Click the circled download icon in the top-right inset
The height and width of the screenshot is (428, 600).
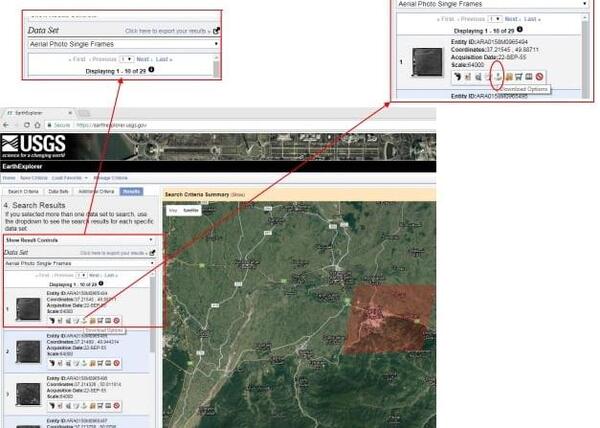coord(497,76)
